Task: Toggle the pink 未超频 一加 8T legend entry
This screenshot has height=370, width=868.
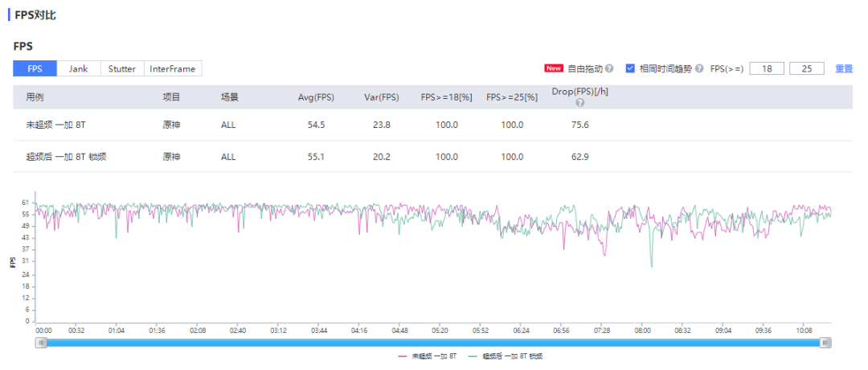Action: point(428,356)
